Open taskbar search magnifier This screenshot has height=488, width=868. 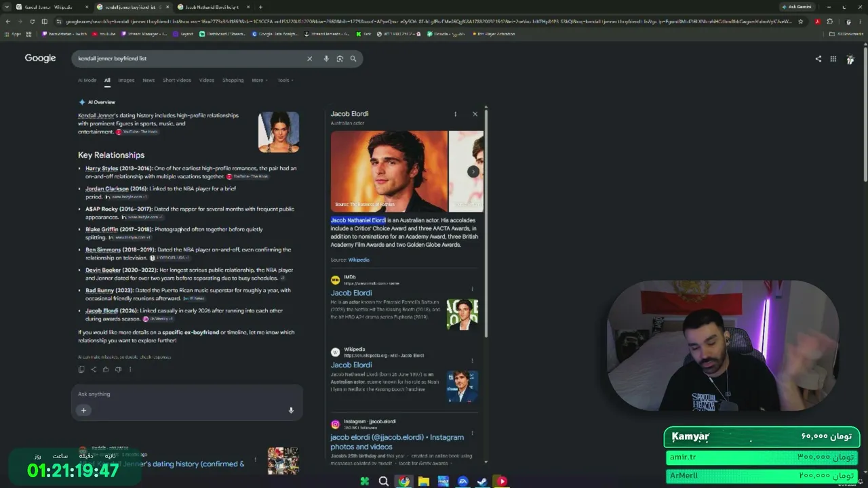[x=384, y=481]
